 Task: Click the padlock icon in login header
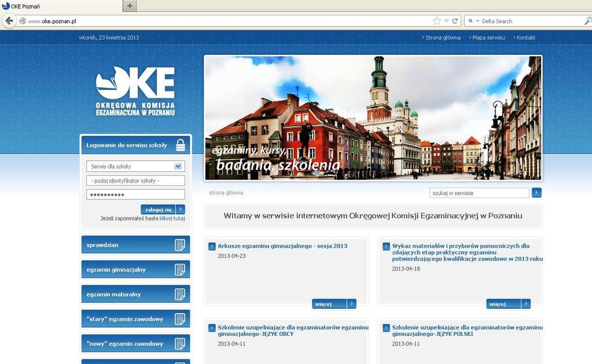click(x=181, y=145)
